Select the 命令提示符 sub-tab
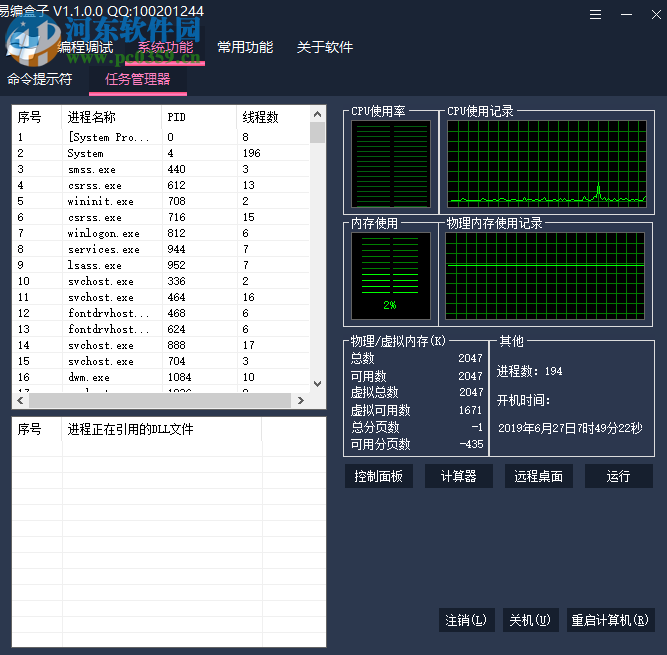Viewport: 667px width, 655px height. pyautogui.click(x=40, y=79)
